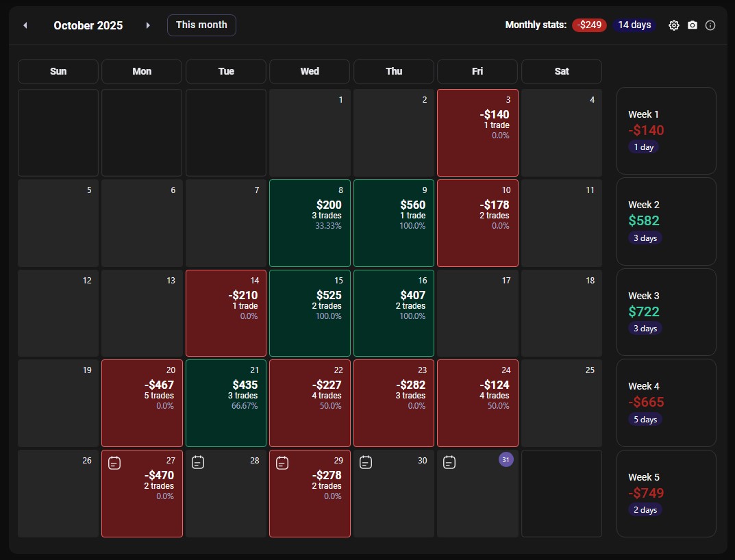Open October 16 day with $407
This screenshot has height=560, width=735.
(x=394, y=313)
